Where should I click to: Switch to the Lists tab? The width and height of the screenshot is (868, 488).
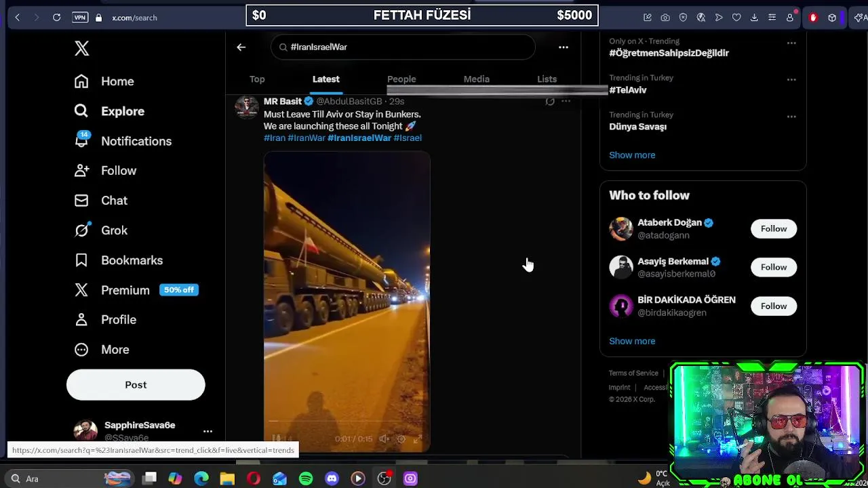[547, 79]
